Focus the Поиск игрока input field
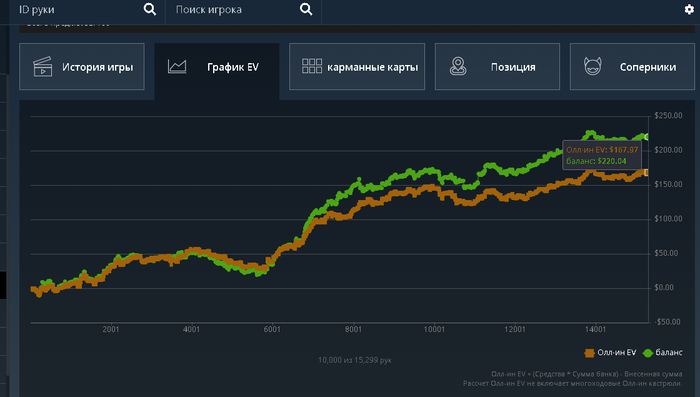Viewport: 700px width, 397px height. [234, 9]
